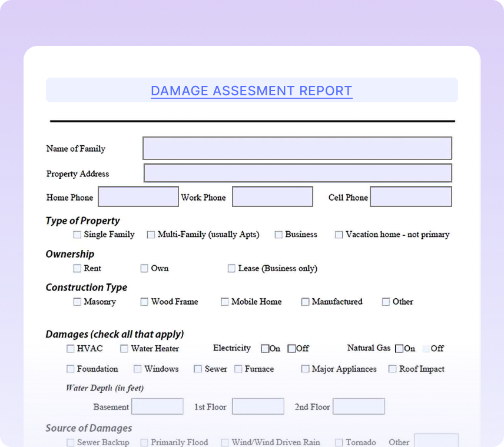Image resolution: width=504 pixels, height=447 pixels.
Task: Click the Basement water depth field
Action: point(157,406)
